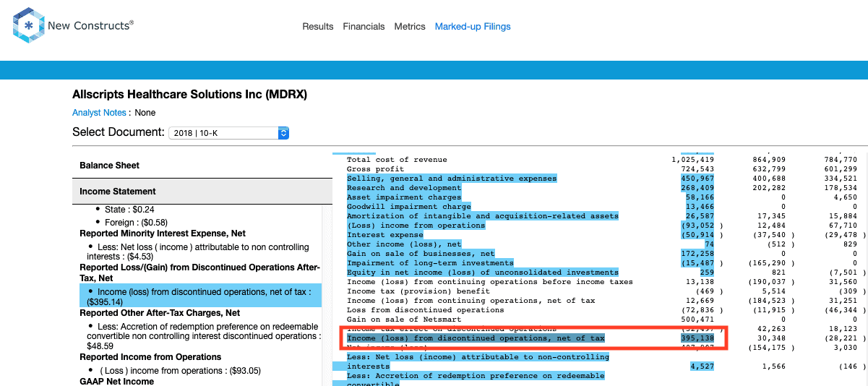Click Reported Minority Interest Expense, Net heading
Screen dimensions: 868x386
(x=163, y=233)
